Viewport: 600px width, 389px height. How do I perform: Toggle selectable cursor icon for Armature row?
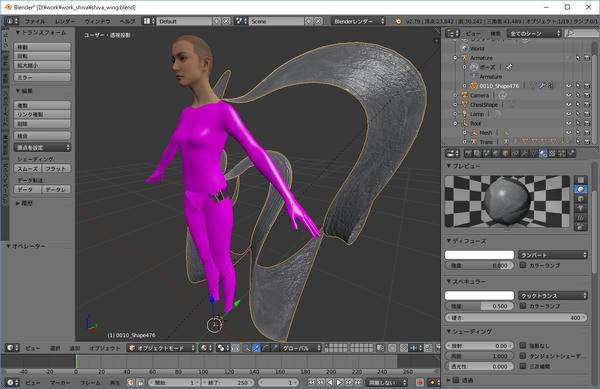tap(578, 58)
